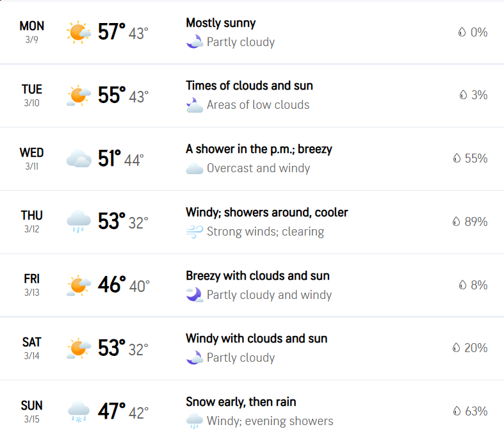This screenshot has height=443, width=504.
Task: Click Sunday night's evening showers icon
Action: [195, 421]
